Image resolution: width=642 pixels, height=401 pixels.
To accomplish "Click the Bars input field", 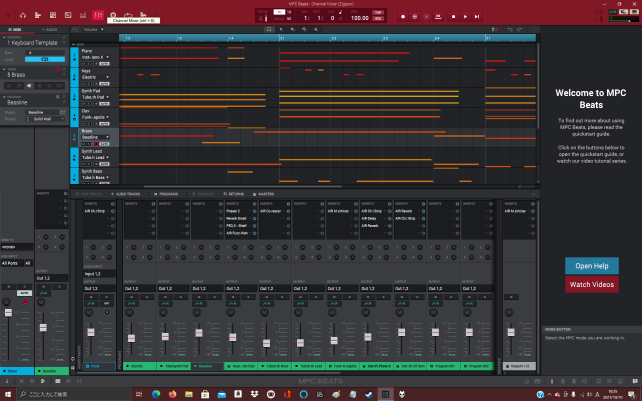I will click(44, 52).
